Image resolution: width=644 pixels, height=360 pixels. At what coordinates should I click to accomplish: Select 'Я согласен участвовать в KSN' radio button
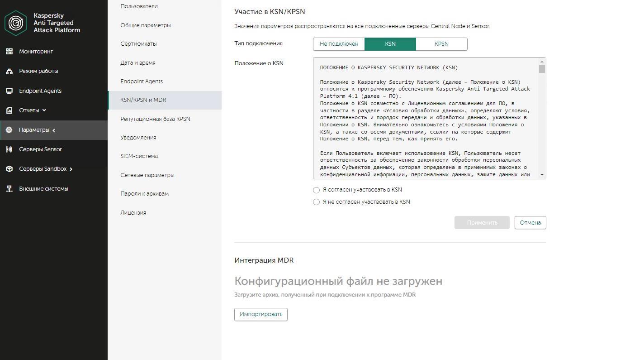[317, 190]
